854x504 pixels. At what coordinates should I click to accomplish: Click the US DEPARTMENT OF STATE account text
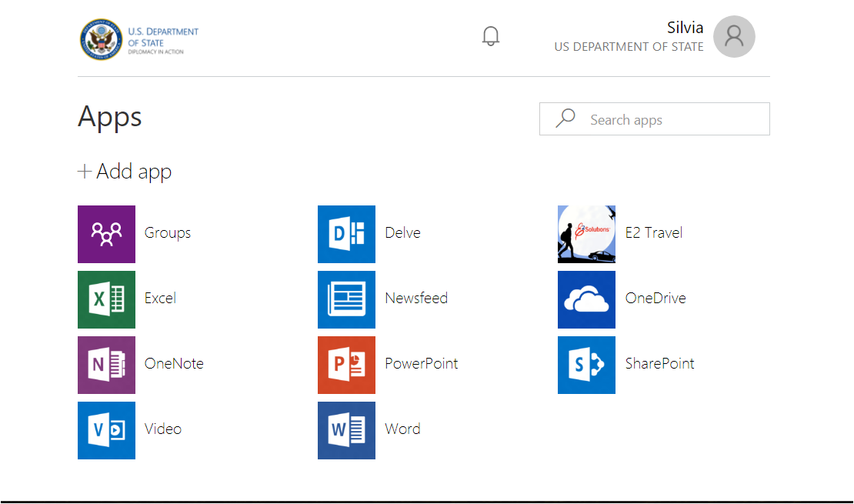pyautogui.click(x=629, y=47)
